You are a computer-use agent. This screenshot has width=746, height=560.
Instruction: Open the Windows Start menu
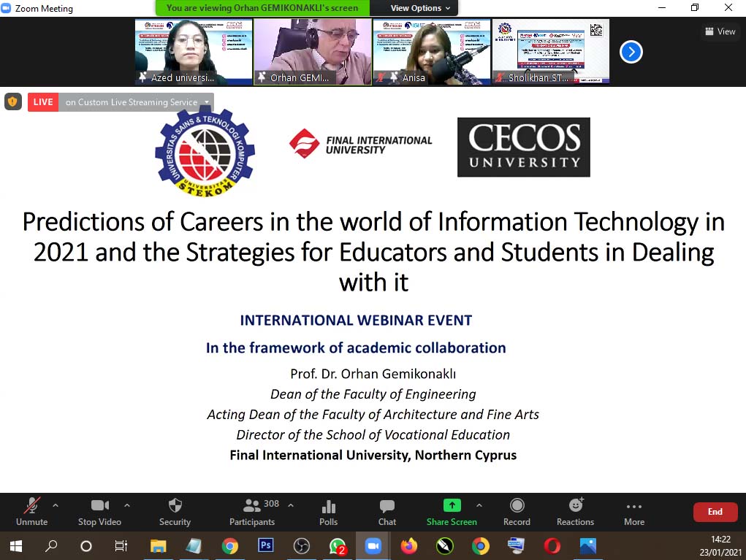[15, 546]
